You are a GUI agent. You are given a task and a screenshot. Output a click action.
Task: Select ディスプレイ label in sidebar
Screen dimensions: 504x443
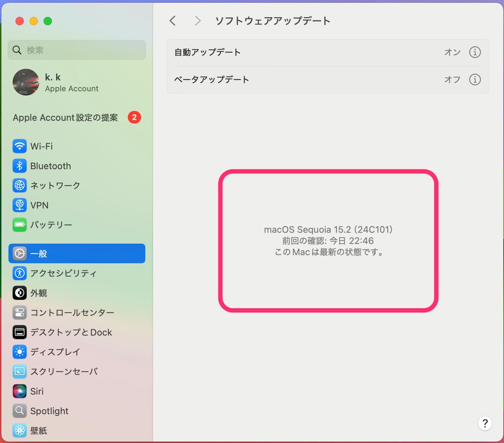55,352
